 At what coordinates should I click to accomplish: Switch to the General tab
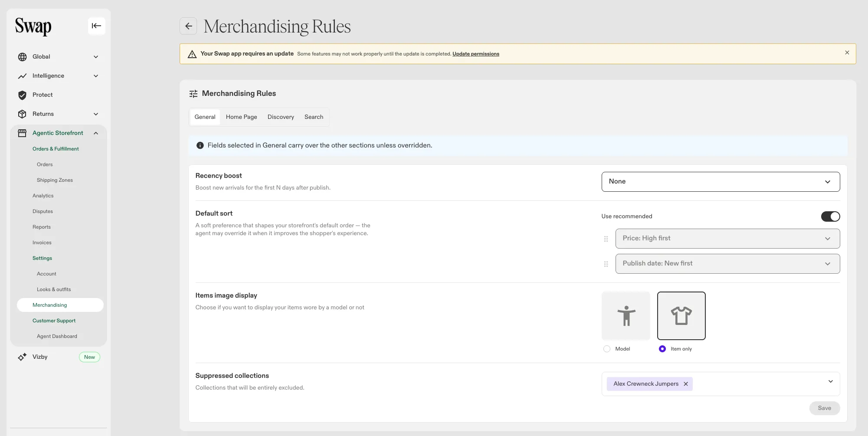coord(205,117)
